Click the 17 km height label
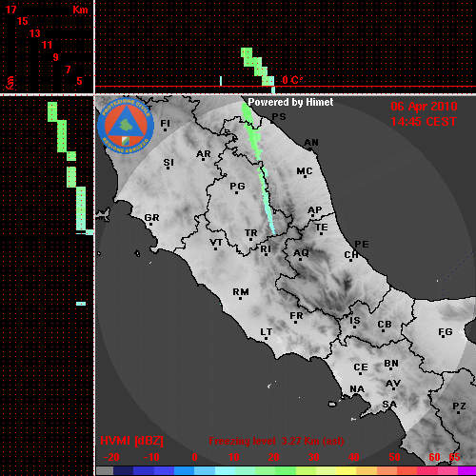476x476 pixels. click(x=10, y=10)
